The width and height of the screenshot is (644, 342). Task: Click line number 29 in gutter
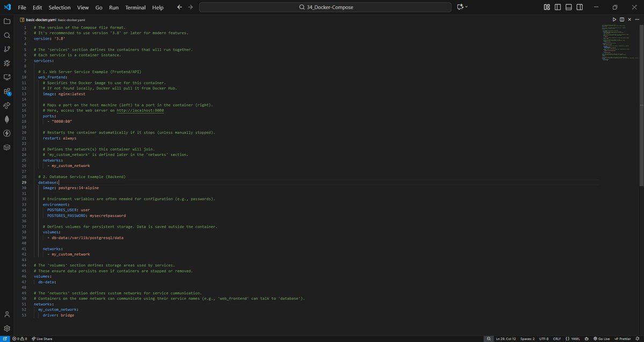pyautogui.click(x=25, y=182)
